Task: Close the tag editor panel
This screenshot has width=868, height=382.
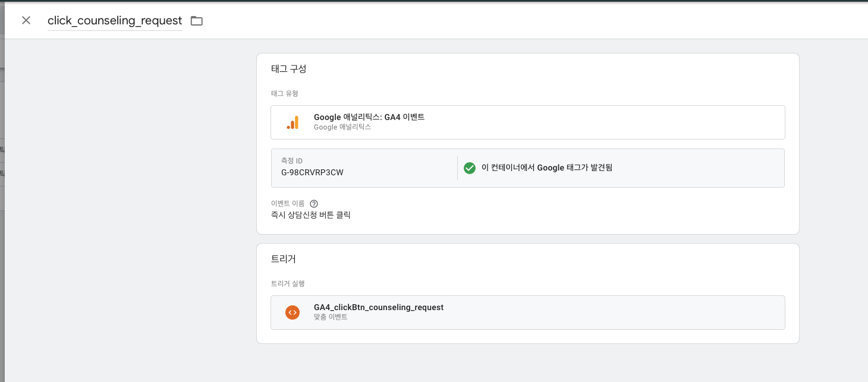Action: (x=26, y=20)
